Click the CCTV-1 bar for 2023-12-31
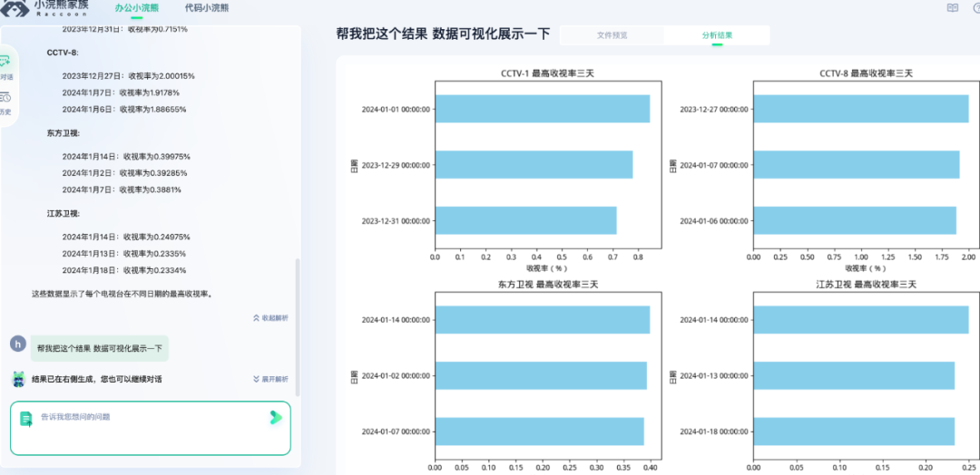Image resolution: width=980 pixels, height=475 pixels. point(525,220)
